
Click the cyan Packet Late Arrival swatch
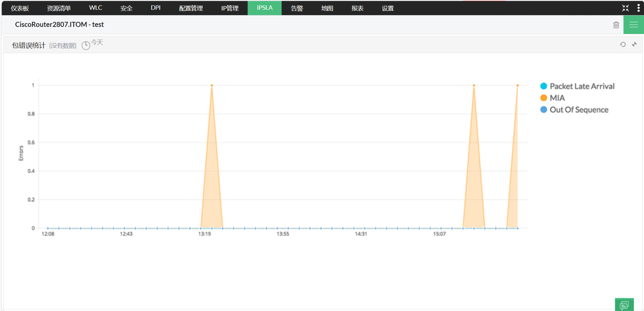click(x=543, y=86)
